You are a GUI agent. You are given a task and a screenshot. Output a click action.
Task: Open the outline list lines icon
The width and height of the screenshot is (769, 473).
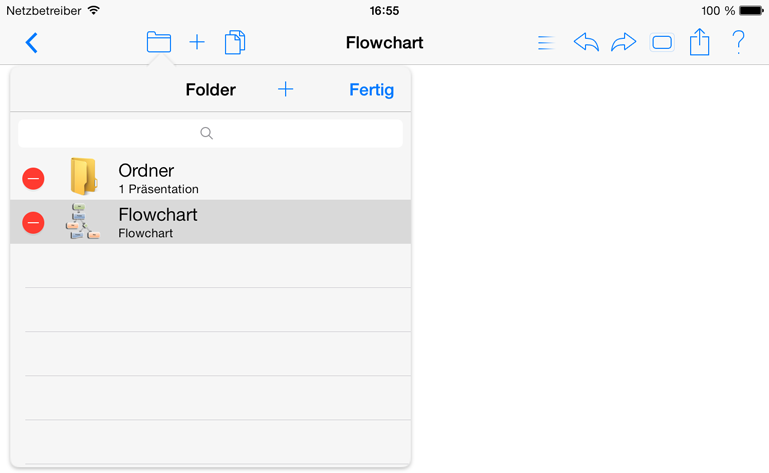(546, 43)
